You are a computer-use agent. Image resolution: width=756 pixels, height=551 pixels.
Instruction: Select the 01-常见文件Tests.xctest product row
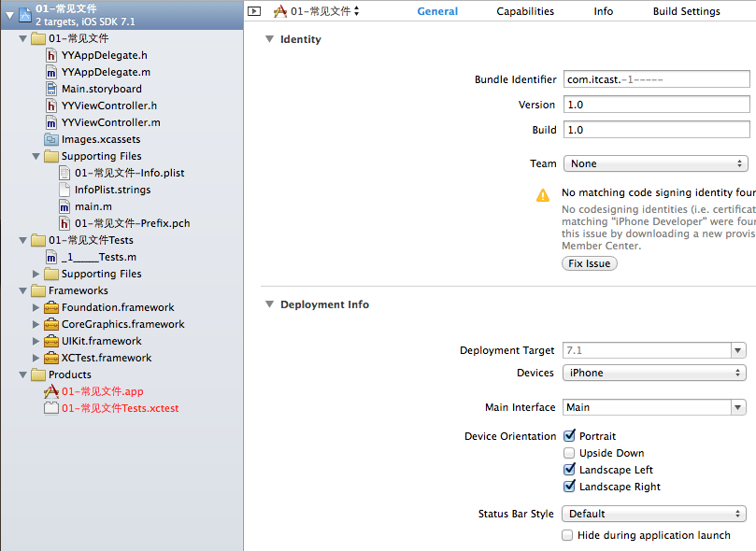[122, 408]
